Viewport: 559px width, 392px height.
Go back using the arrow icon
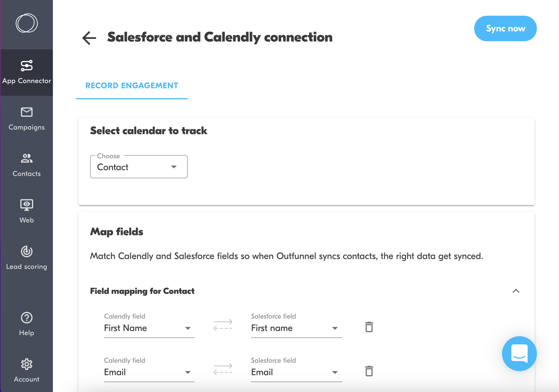[x=89, y=38]
